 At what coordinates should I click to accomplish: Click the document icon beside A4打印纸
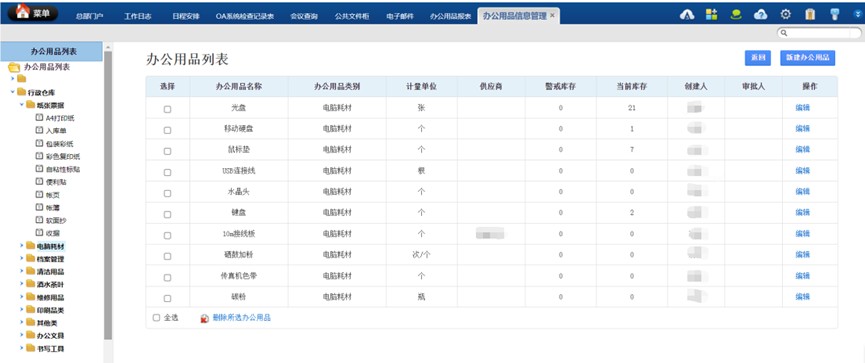39,118
